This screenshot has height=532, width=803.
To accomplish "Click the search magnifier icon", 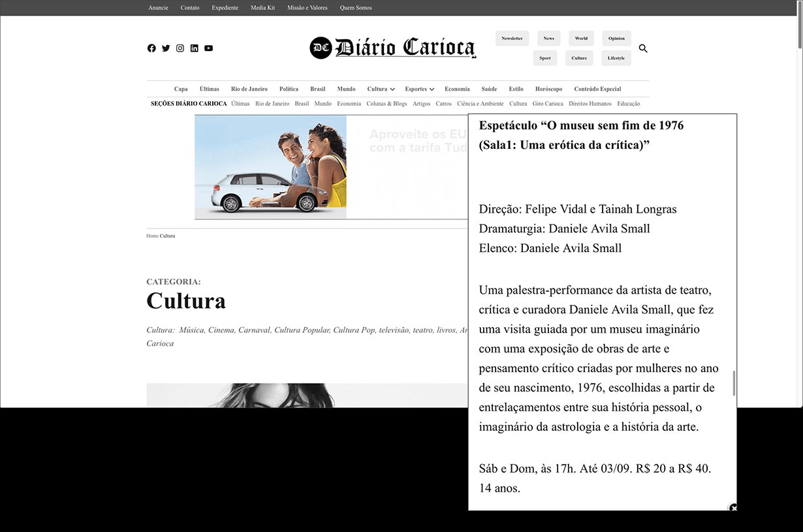I will point(643,48).
